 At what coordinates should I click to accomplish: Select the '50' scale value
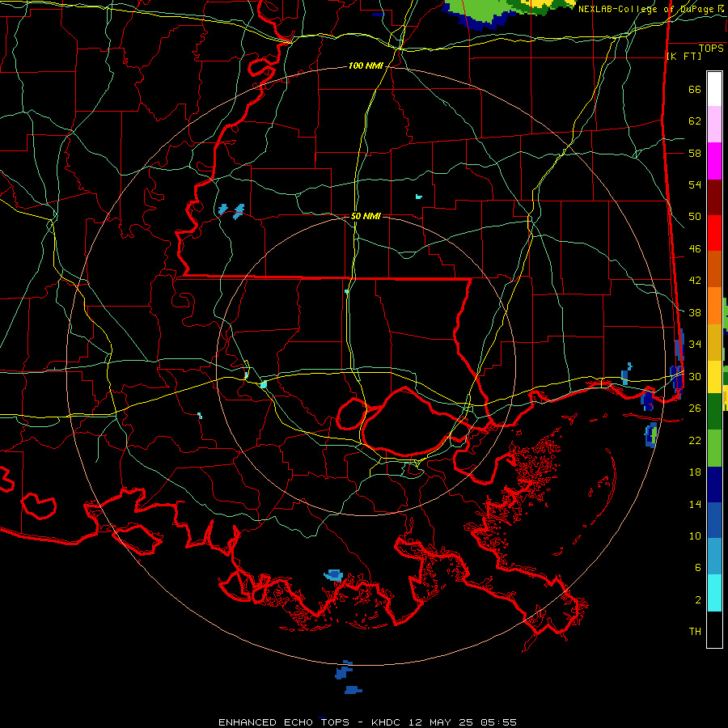coord(695,217)
